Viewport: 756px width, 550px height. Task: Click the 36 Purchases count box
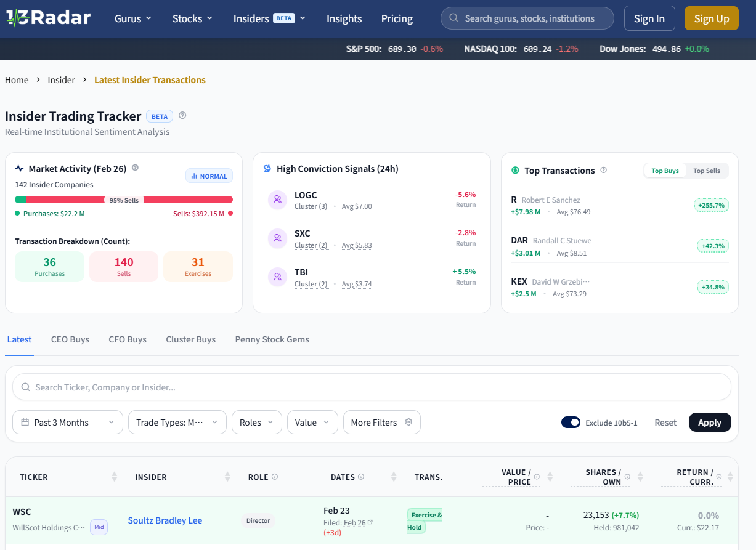click(x=49, y=267)
